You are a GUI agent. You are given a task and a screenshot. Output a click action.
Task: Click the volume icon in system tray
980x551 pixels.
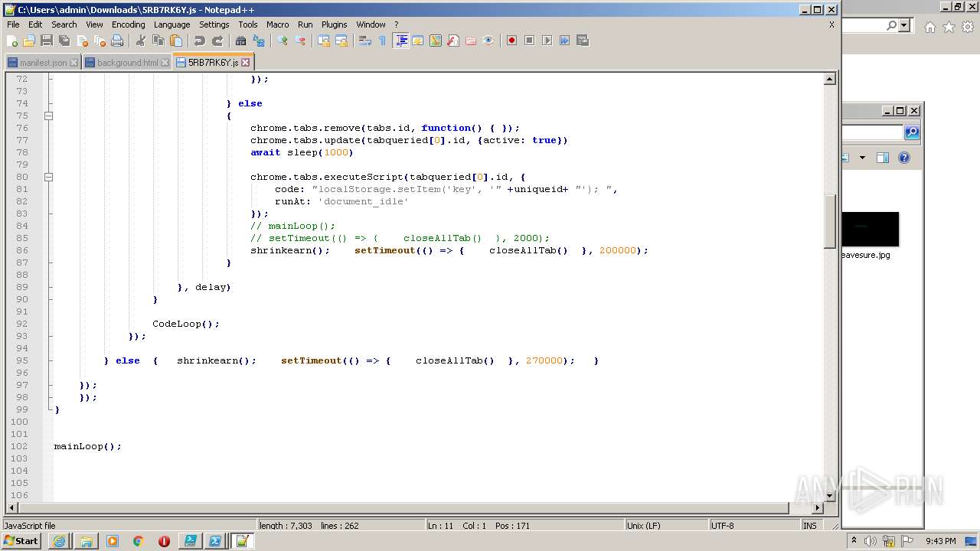tap(871, 541)
